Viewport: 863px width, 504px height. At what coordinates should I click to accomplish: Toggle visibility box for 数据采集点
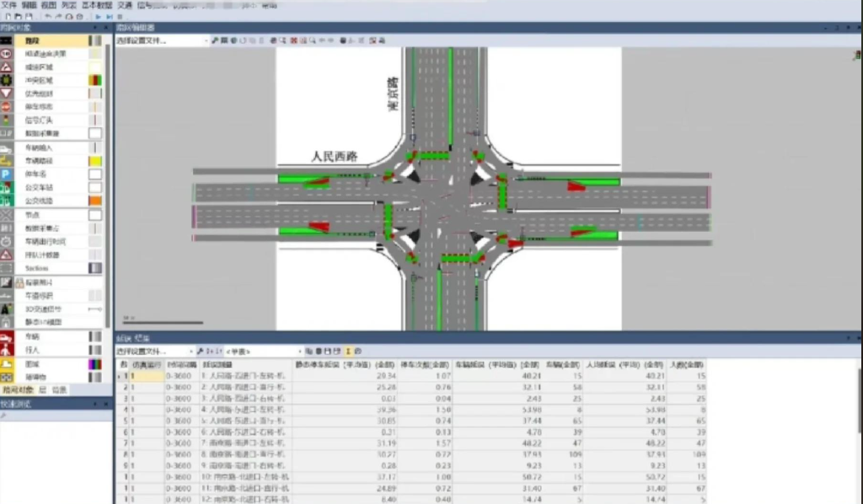95,133
